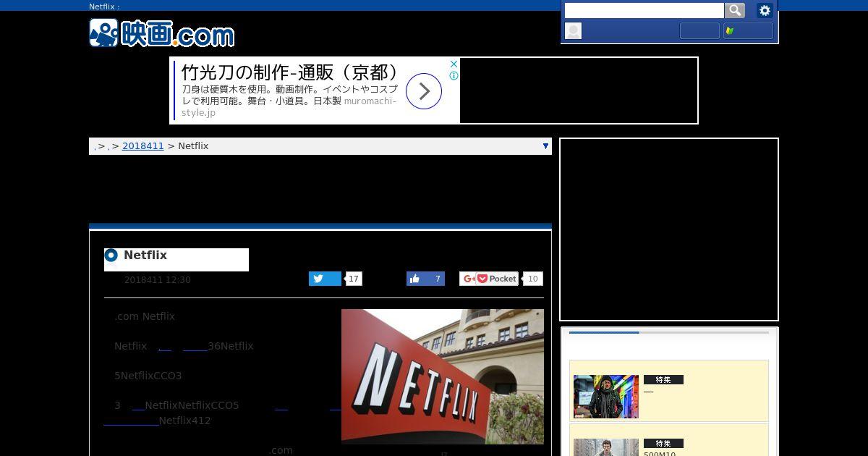Select the first highlighted sidebar tab
This screenshot has height=456, width=868.
point(604,333)
